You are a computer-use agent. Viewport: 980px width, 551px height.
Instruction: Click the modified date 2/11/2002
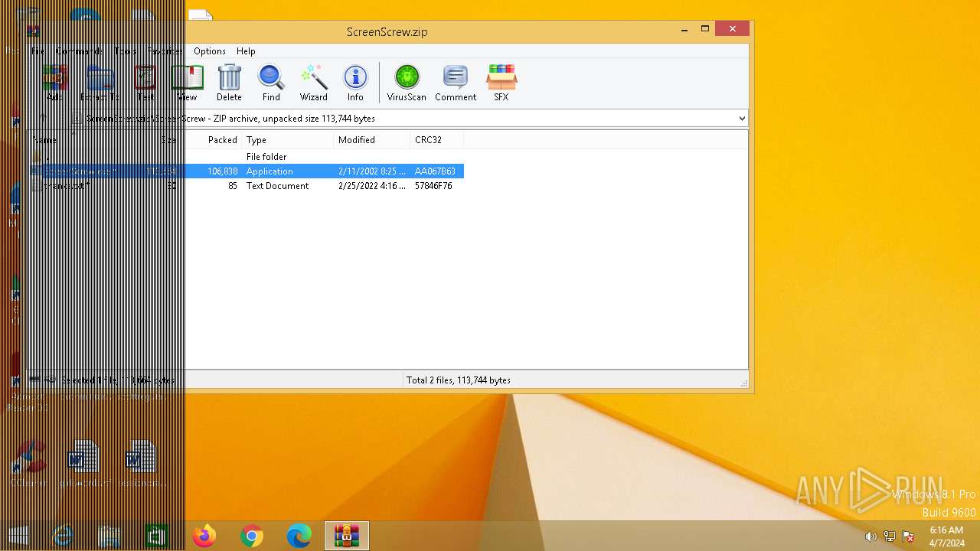pyautogui.click(x=372, y=171)
